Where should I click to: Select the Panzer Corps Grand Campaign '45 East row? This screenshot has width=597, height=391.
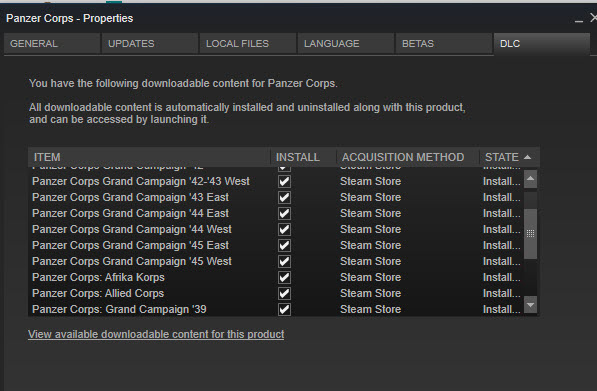pyautogui.click(x=276, y=246)
